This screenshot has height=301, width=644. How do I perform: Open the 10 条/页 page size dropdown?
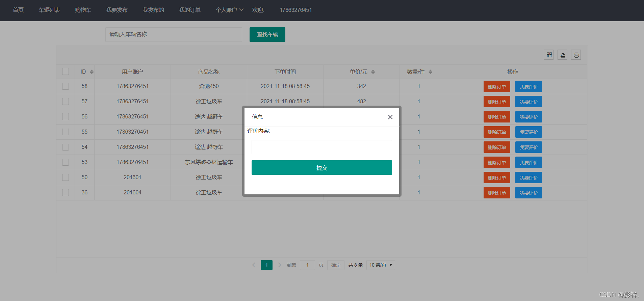381,265
